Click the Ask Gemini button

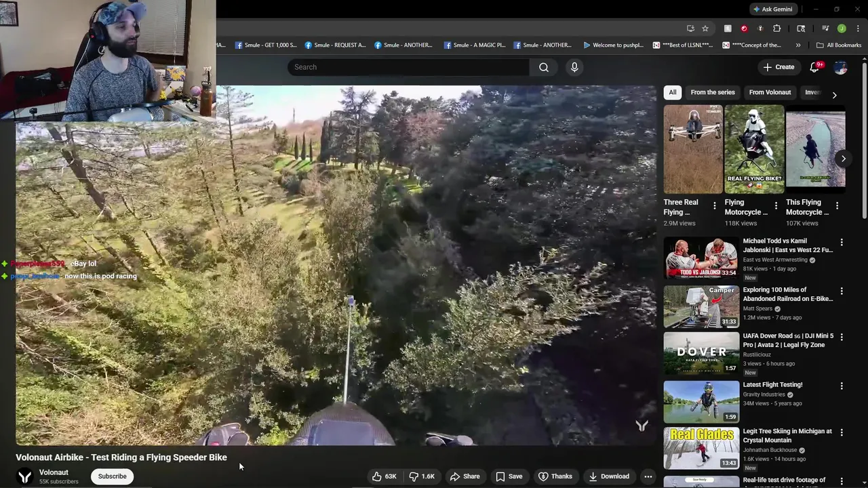point(772,9)
